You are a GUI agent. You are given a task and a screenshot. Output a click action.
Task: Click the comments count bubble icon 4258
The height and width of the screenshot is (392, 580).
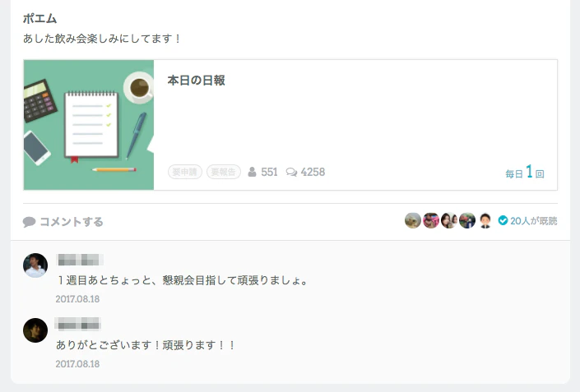click(291, 173)
